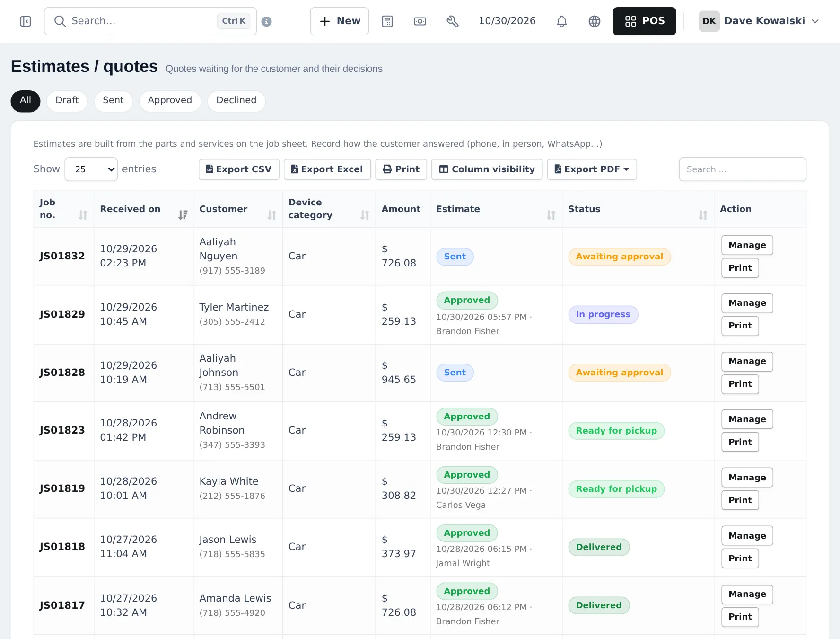
Task: Select the All filter tab
Action: (x=26, y=101)
